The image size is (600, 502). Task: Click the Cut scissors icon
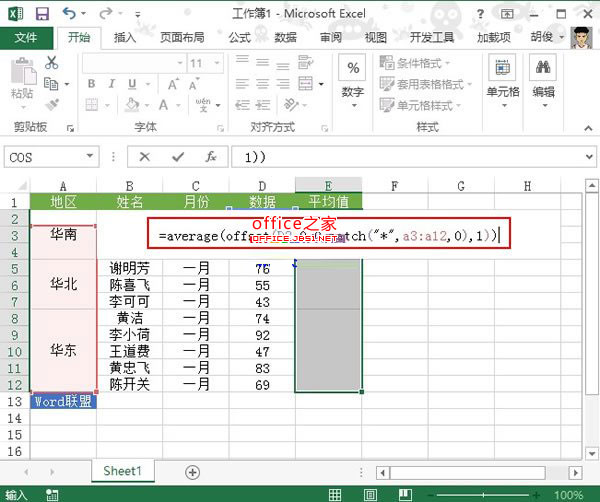coord(52,62)
